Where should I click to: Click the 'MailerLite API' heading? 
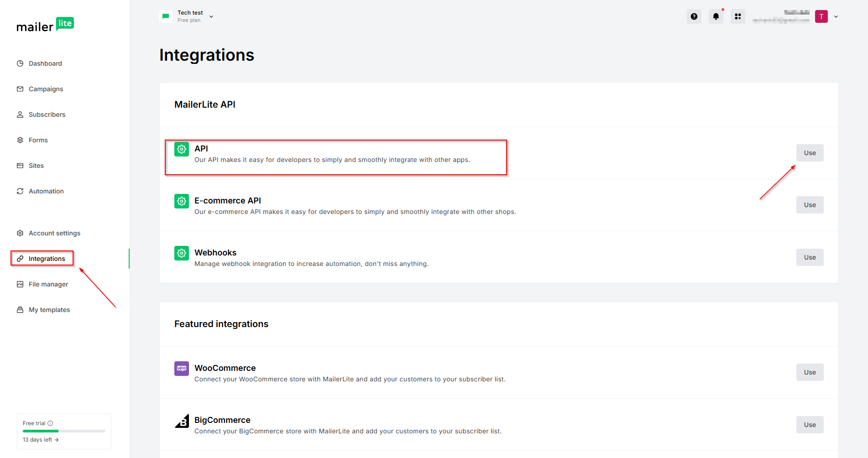tap(205, 104)
